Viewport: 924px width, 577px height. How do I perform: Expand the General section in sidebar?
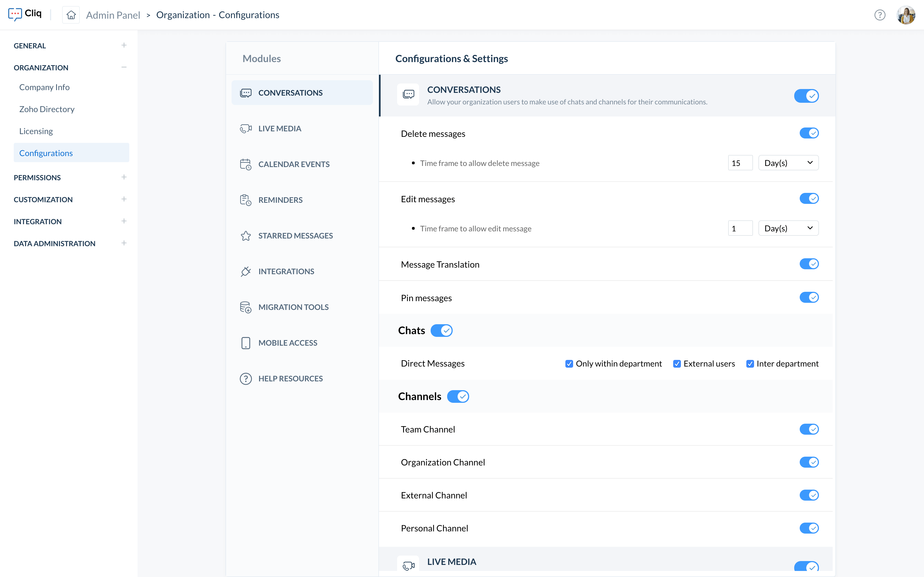[124, 45]
